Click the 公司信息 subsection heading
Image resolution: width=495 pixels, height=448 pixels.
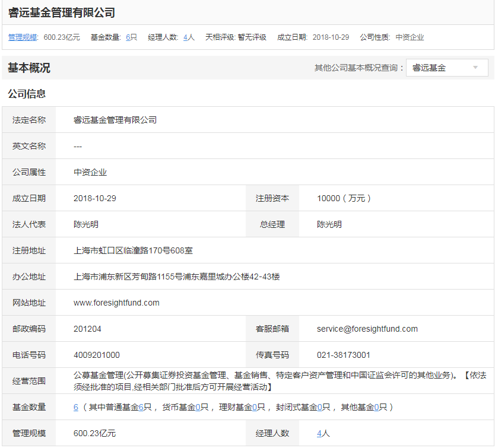(27, 94)
